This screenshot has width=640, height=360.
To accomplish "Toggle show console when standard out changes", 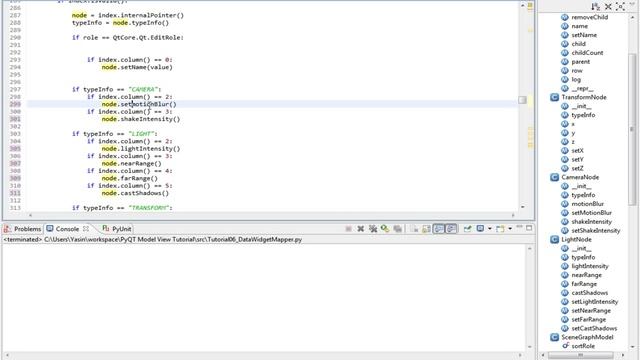I will (x=439, y=229).
